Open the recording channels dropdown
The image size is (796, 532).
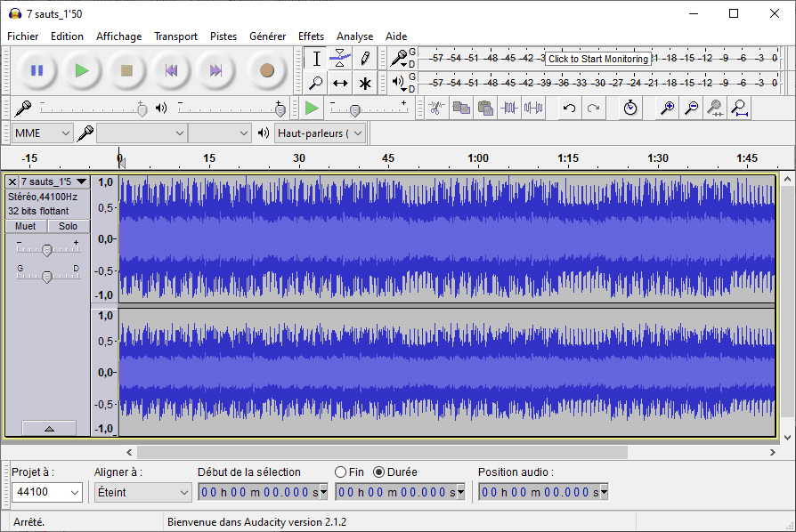tap(219, 133)
